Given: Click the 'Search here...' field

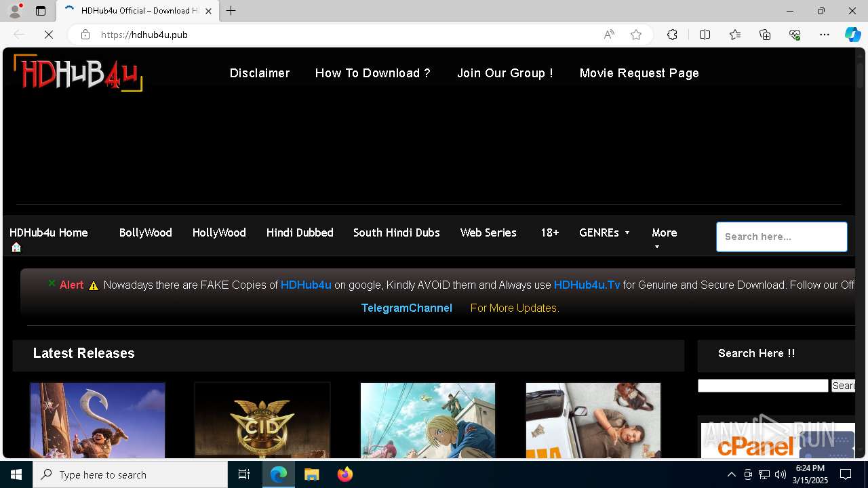Looking at the screenshot, I should pos(782,237).
